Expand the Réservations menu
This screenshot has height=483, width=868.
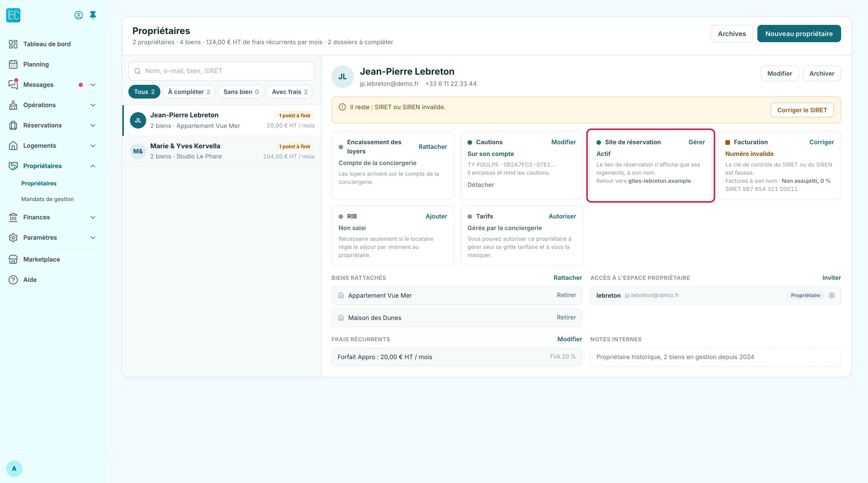click(x=93, y=125)
